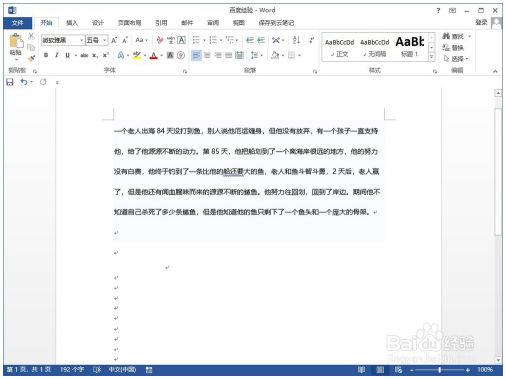Toggle Italic formatting
Screen dimensions: 506x379
click(57, 55)
